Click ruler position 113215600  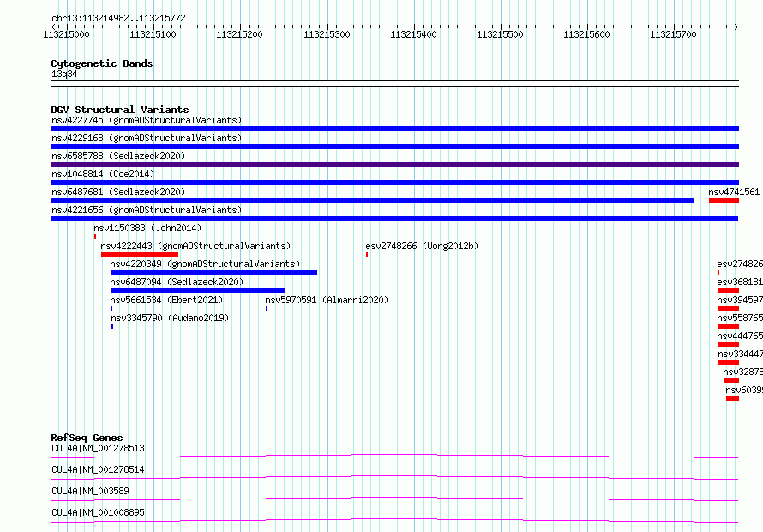[586, 34]
